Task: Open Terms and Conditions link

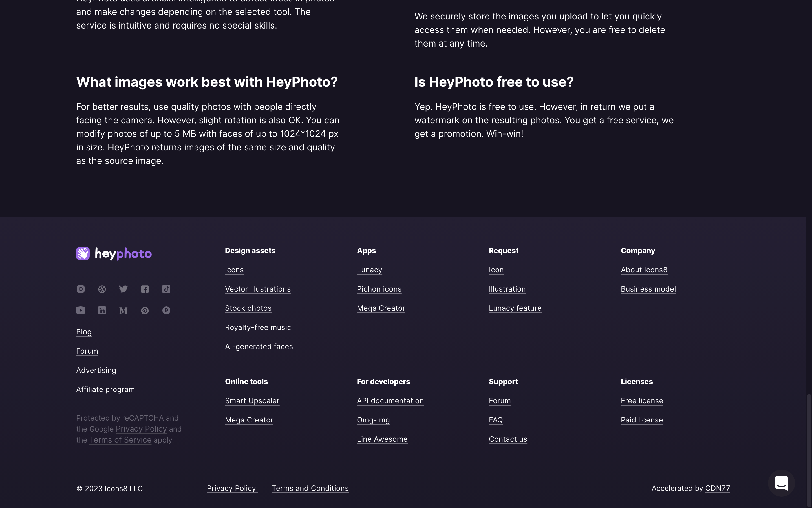Action: click(310, 488)
